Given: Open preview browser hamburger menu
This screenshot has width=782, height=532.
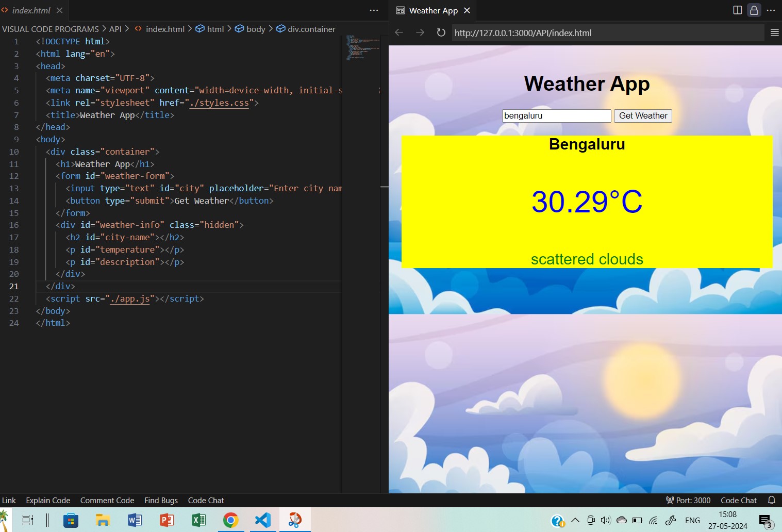Looking at the screenshot, I should [774, 32].
